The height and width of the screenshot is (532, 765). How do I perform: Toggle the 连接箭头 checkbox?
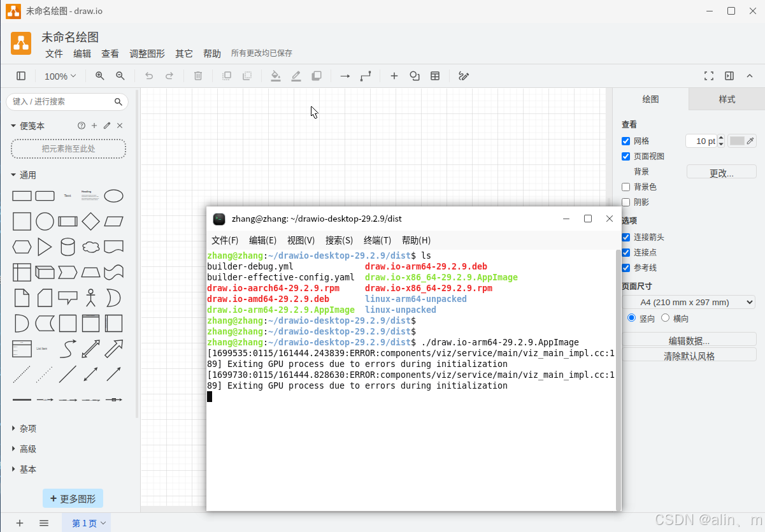tap(626, 237)
